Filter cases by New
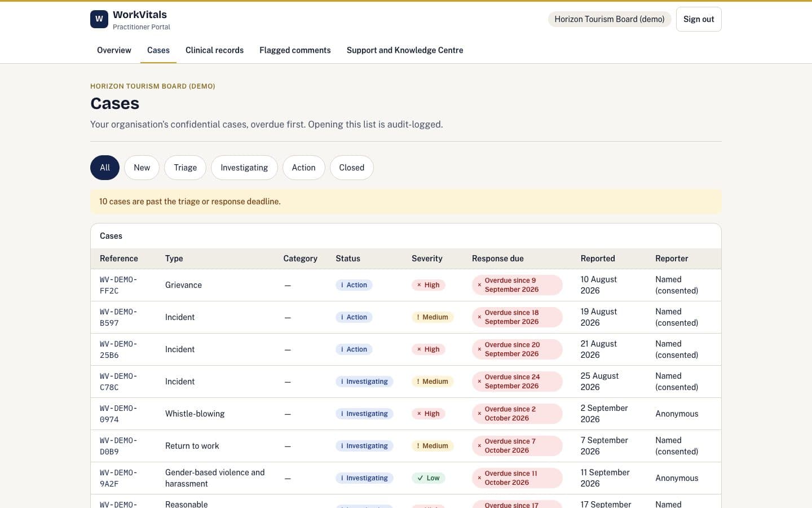Viewport: 812px width, 508px height. coord(142,168)
